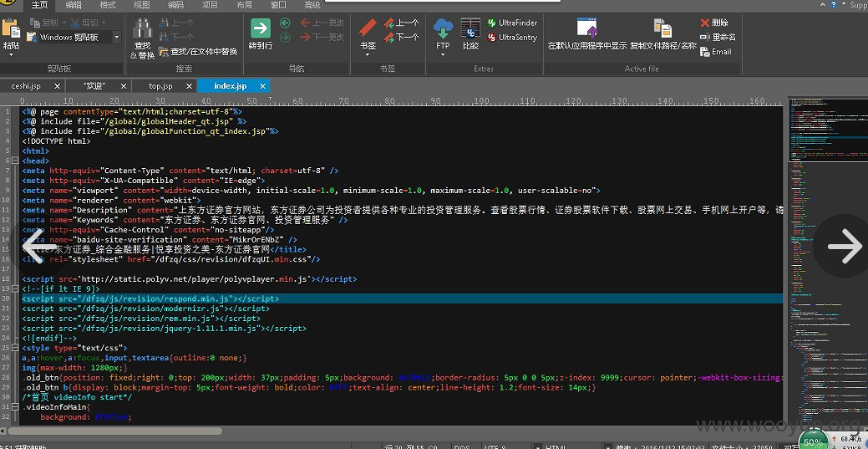Image resolution: width=868 pixels, height=449 pixels.
Task: Switch to the 编码 (Coding) ribbon tab
Action: [176, 6]
